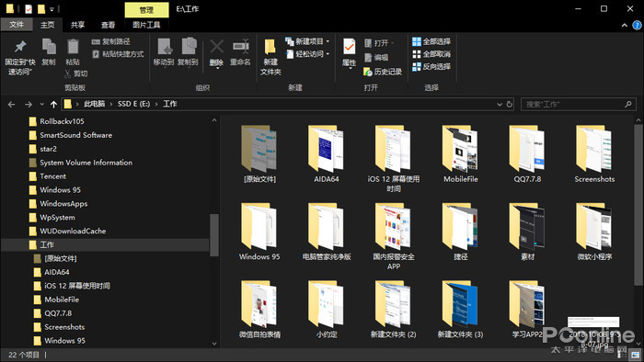Click the Manage (管理) contextual tab
Screen dimensions: 644x362
(x=146, y=9)
